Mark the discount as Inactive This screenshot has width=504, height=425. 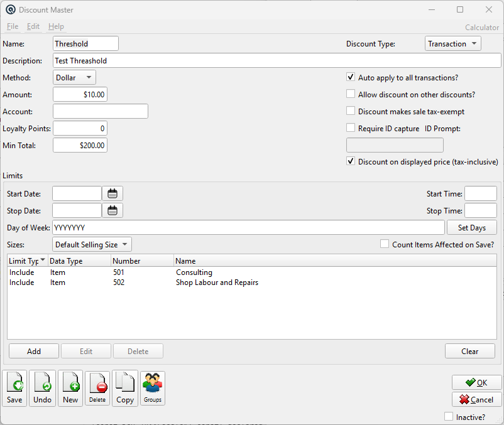pos(449,417)
